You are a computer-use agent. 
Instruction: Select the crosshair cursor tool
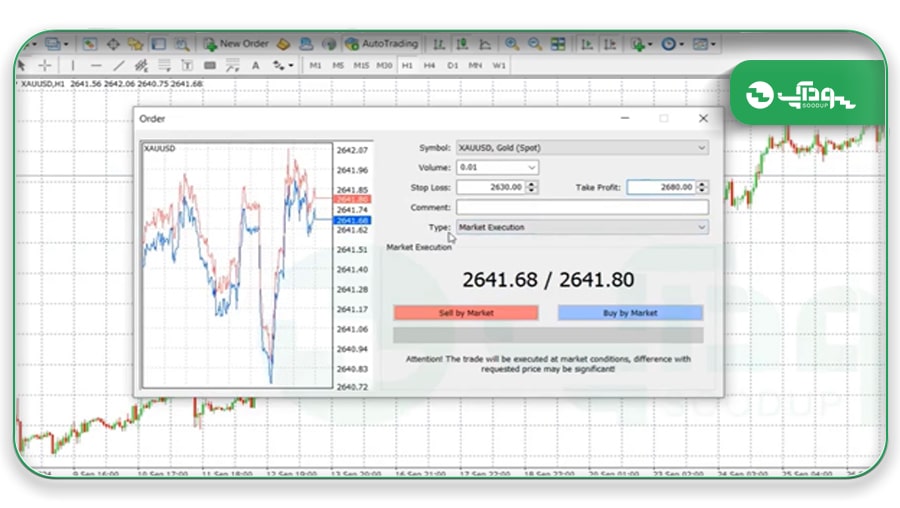point(45,65)
